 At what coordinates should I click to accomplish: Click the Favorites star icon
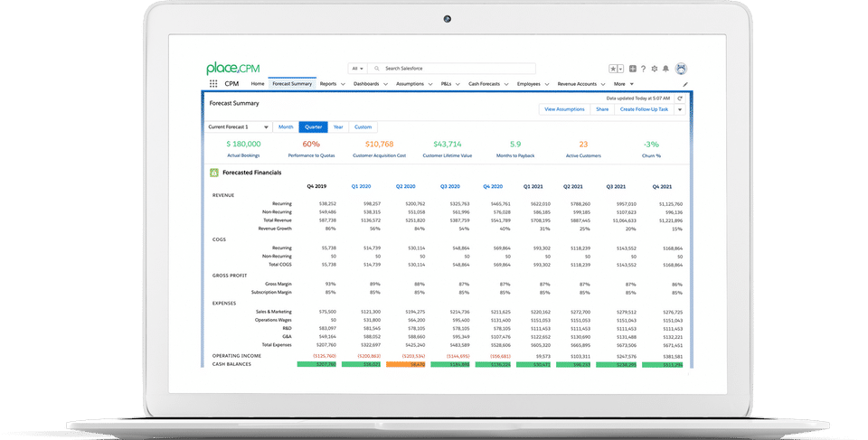coord(613,69)
